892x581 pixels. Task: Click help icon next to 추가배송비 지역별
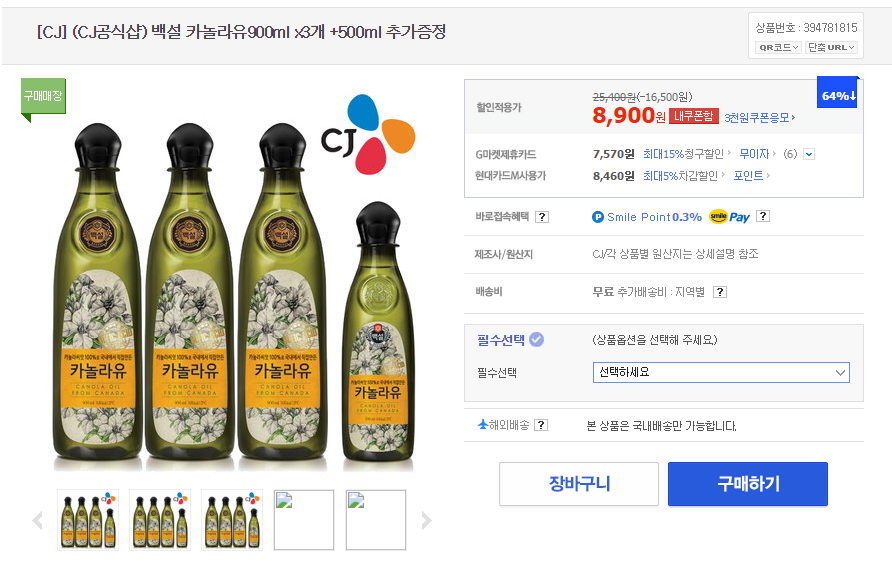point(720,292)
